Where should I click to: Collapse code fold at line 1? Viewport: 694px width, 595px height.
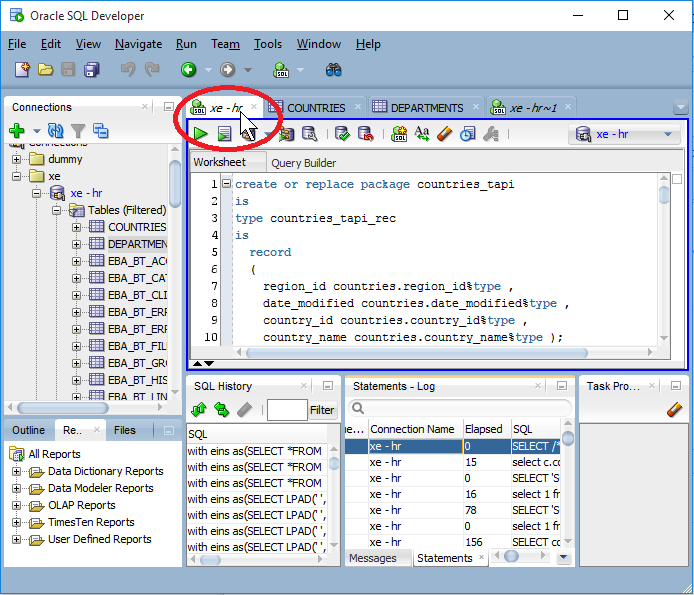tap(226, 183)
